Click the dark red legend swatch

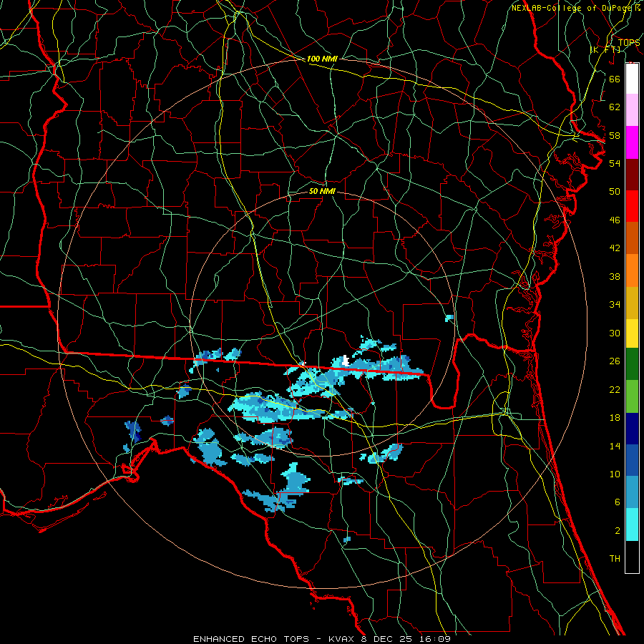click(x=632, y=175)
